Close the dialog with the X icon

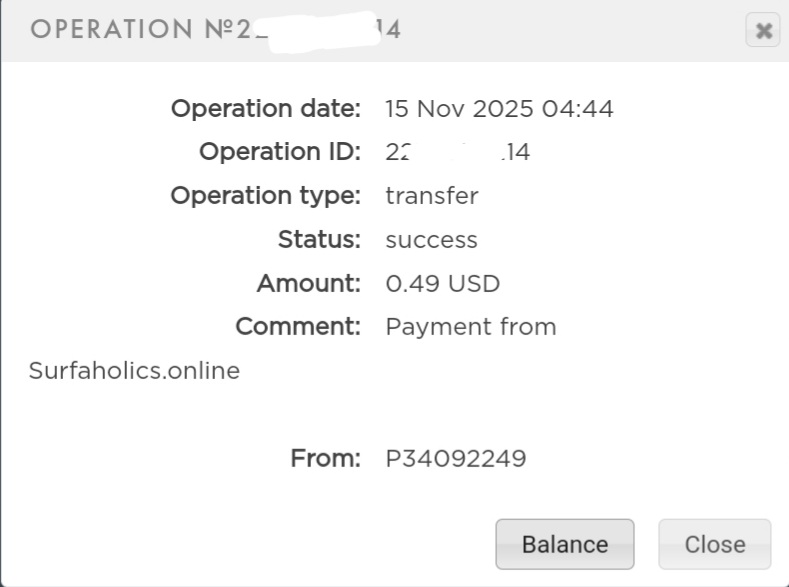pos(763,31)
